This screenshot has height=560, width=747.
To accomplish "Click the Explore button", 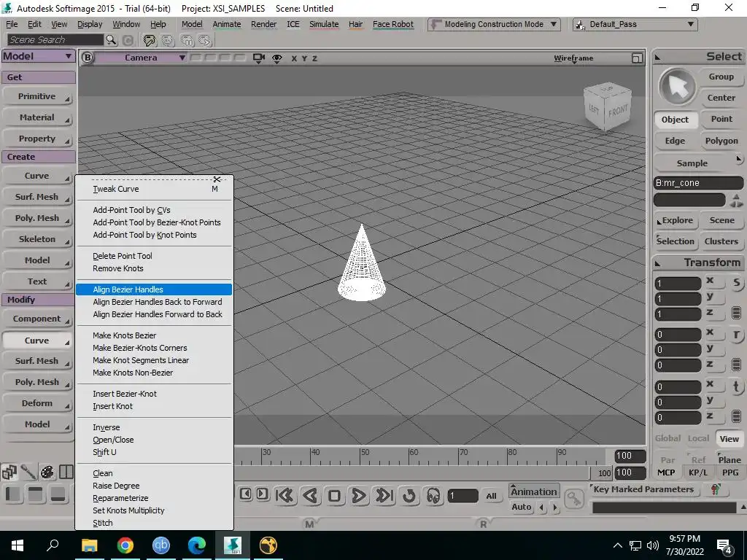I will pos(675,220).
